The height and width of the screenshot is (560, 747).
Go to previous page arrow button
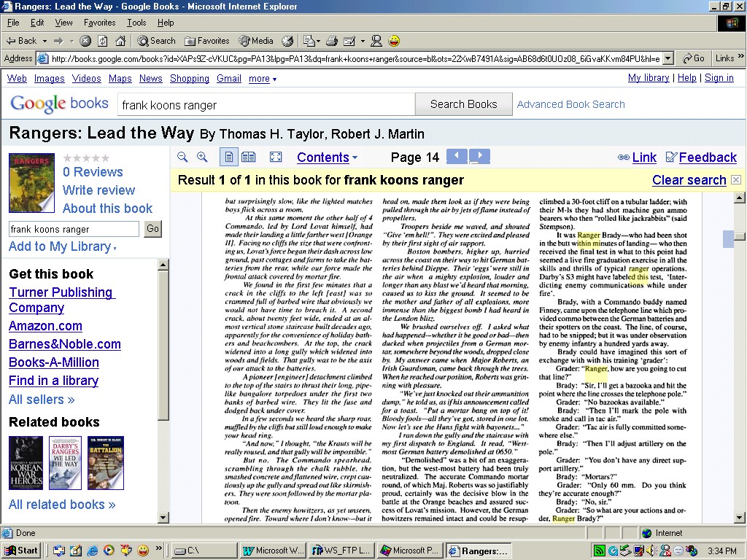coord(457,156)
